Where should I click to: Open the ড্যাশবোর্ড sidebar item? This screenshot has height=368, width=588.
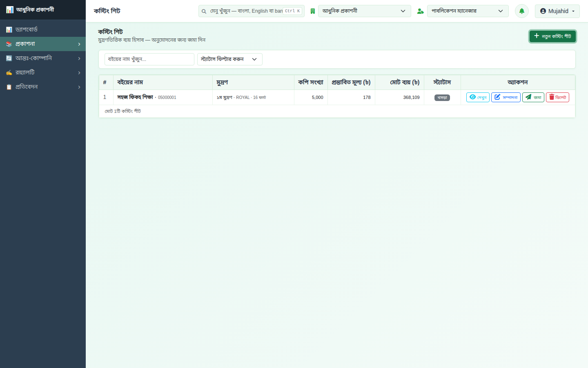pos(43,29)
